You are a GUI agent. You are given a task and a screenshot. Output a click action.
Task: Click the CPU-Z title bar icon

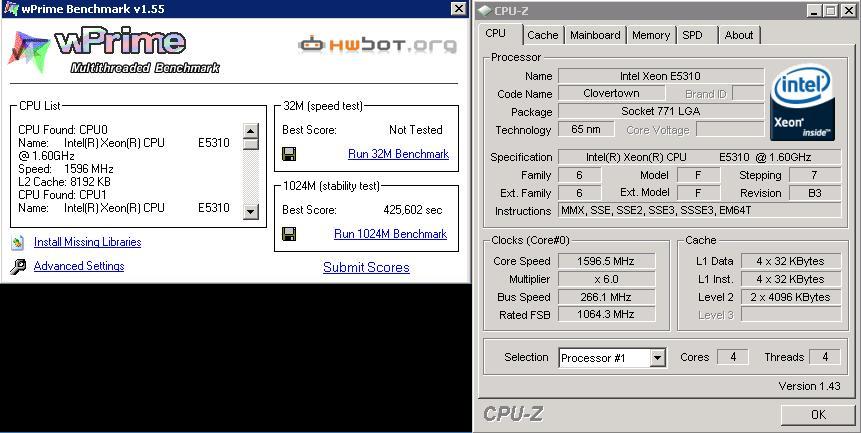485,10
